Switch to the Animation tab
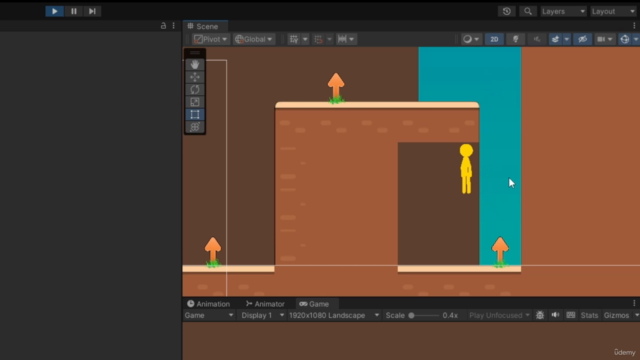Screen dimensions: 640x360 pyautogui.click(x=209, y=304)
